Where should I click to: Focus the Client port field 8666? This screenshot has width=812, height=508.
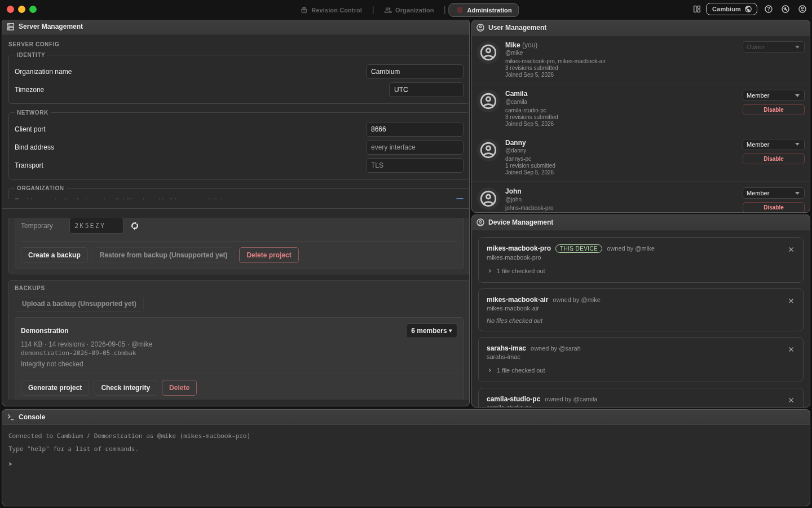[414, 129]
